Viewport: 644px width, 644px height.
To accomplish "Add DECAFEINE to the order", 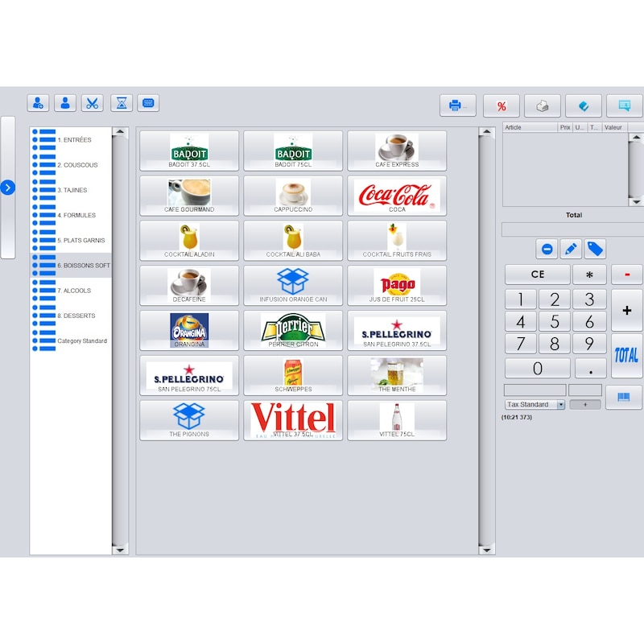I will click(189, 286).
